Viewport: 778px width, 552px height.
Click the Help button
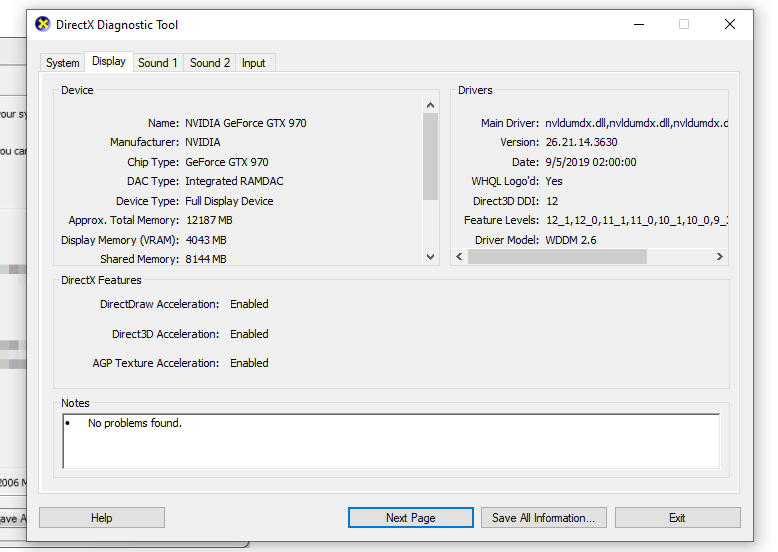tap(102, 518)
